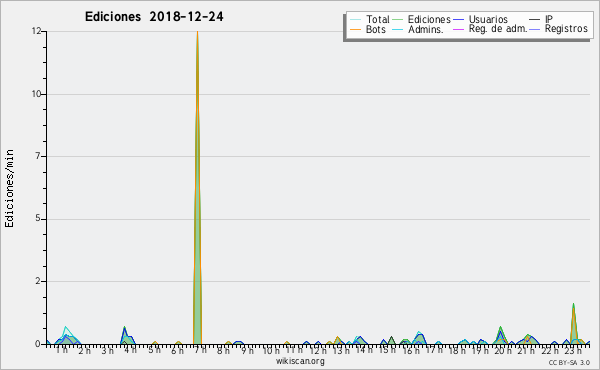Click the "23 h" x-axis label
600x370 pixels.
point(573,350)
